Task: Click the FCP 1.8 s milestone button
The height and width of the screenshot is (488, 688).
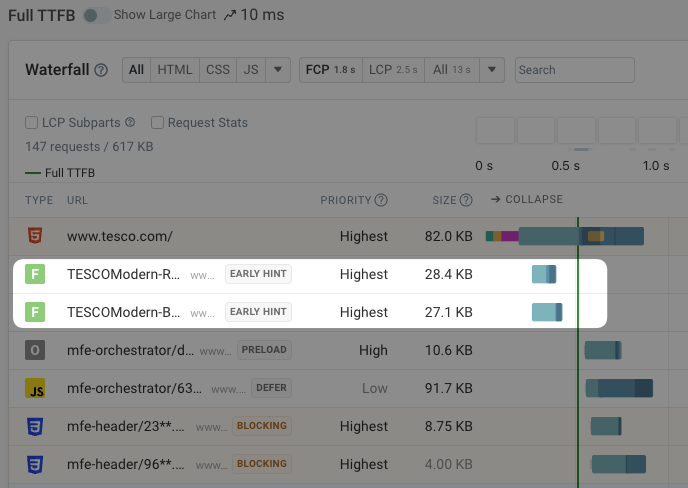Action: pyautogui.click(x=330, y=70)
